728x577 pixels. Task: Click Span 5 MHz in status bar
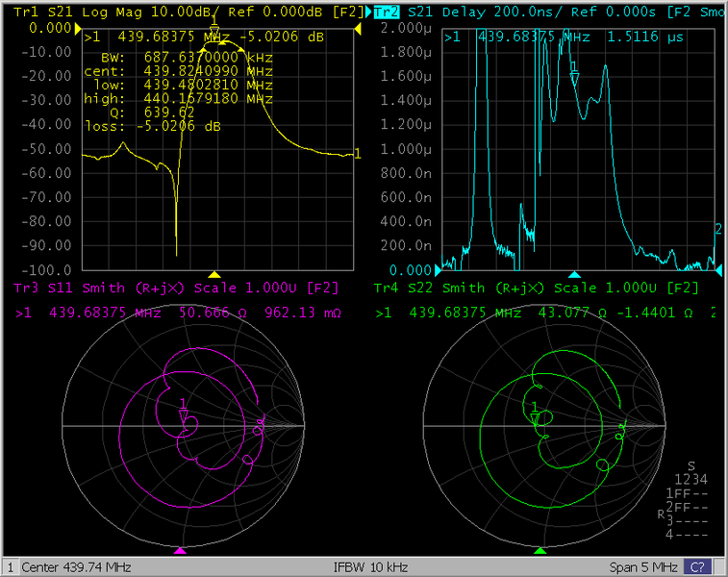click(643, 567)
